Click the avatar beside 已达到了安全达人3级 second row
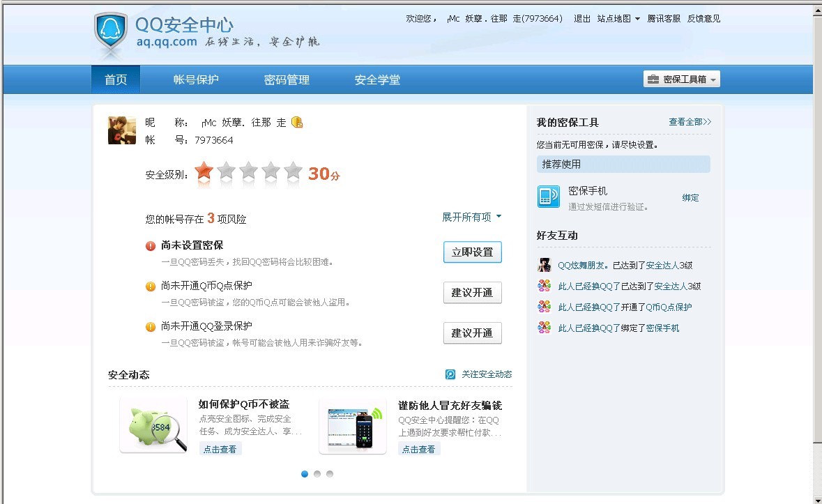Screen dimensions: 822x504 tap(544, 286)
